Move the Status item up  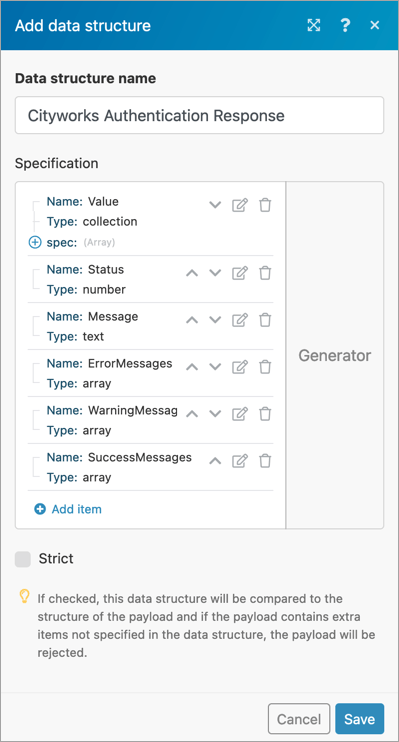(x=192, y=273)
